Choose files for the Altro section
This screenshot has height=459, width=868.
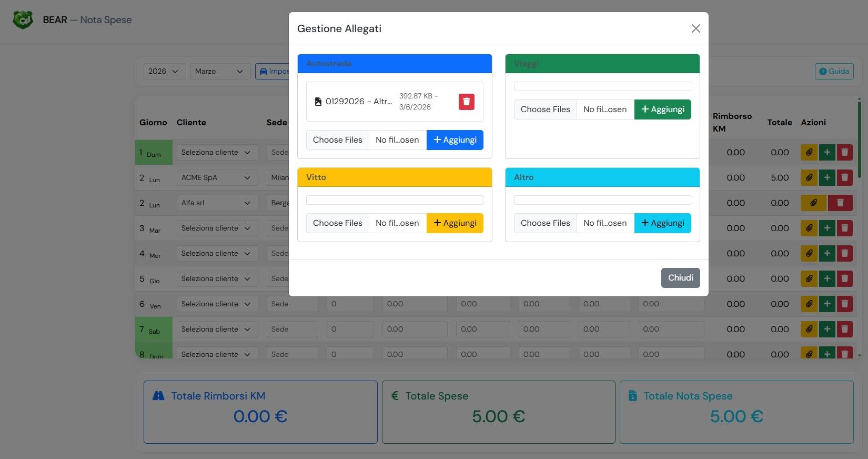tap(545, 223)
